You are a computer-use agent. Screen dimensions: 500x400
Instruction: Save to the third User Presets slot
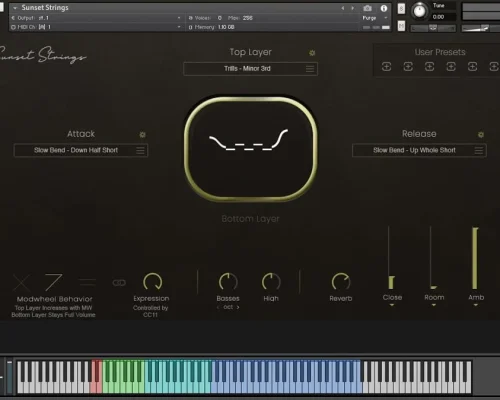click(x=429, y=67)
